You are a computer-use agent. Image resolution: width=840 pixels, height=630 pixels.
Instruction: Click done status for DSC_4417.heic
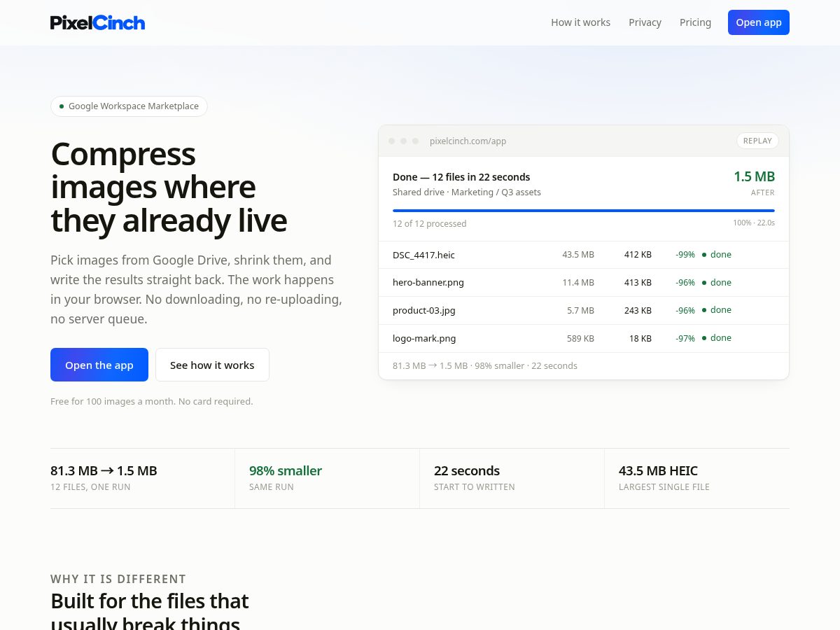click(717, 255)
